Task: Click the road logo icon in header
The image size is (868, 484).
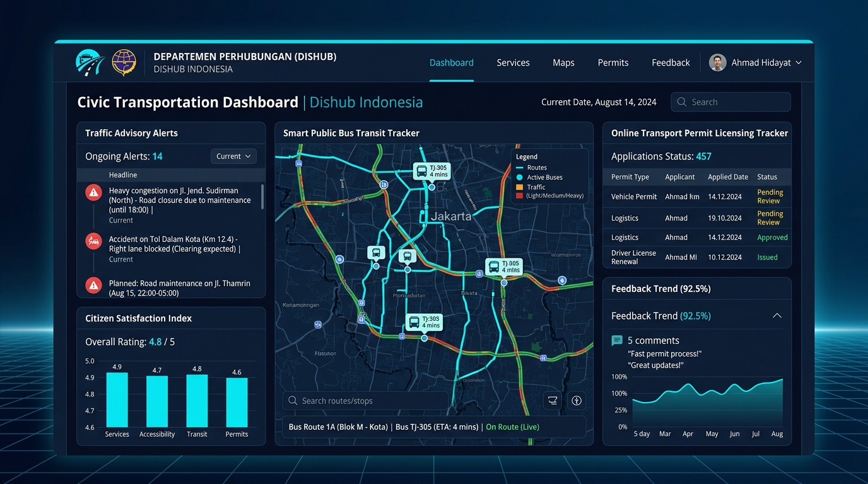Action: click(90, 62)
